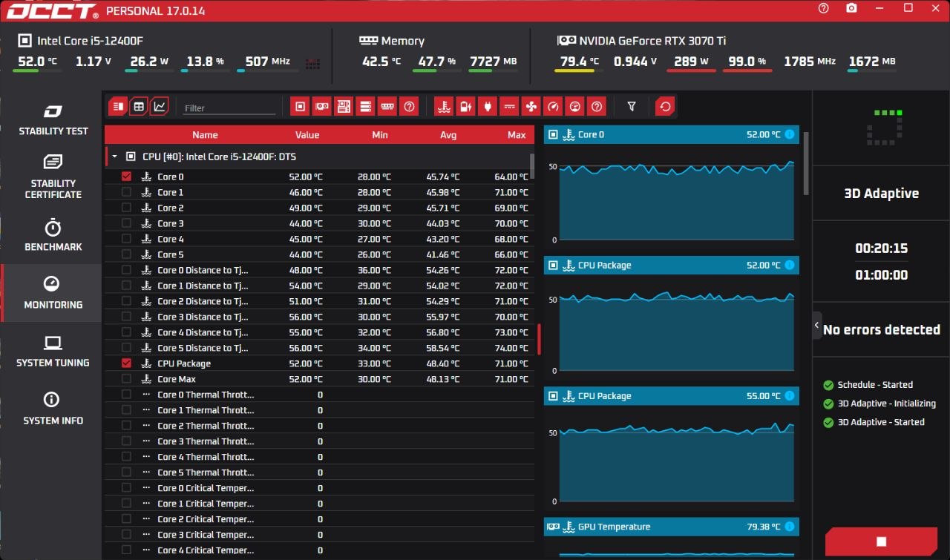
Task: Open the Stability Certificate section
Action: coord(53,177)
